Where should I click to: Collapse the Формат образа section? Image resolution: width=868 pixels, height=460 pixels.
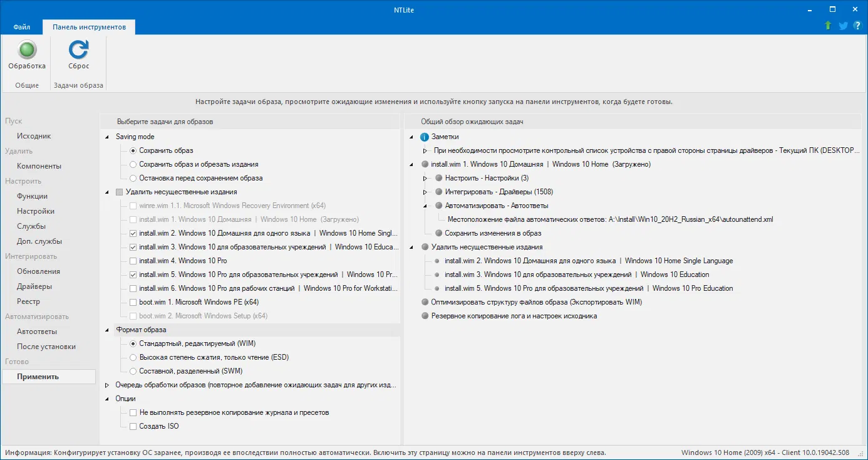107,330
